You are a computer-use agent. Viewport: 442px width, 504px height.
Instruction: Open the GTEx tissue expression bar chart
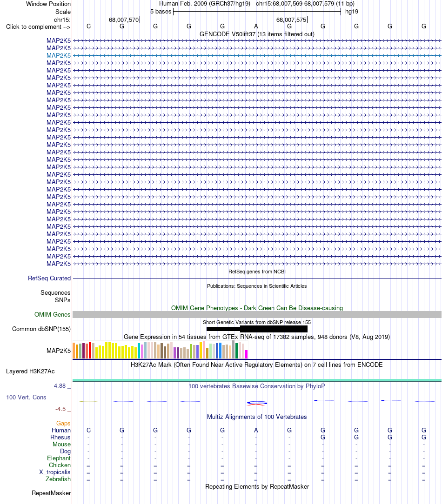coord(160,350)
